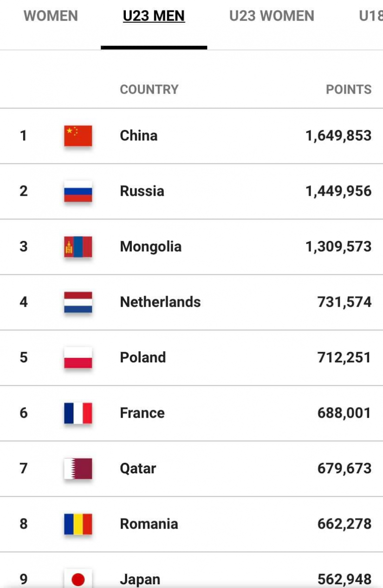
Task: Click the Netherlands flag icon
Action: tap(78, 302)
